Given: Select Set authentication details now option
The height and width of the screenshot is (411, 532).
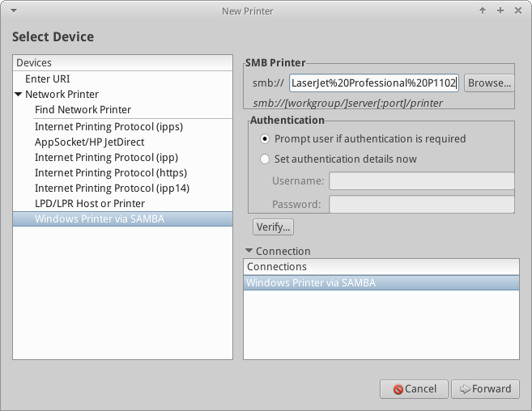Looking at the screenshot, I should click(264, 159).
